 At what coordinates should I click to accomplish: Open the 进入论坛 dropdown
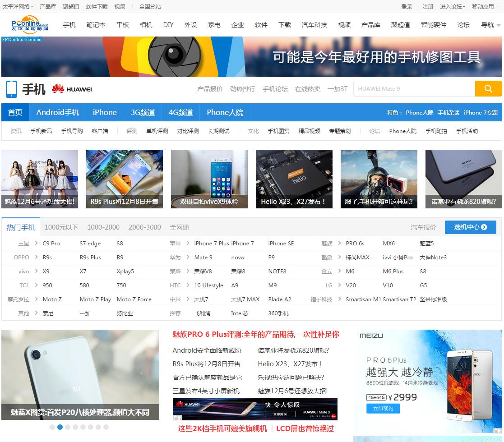coord(453,6)
